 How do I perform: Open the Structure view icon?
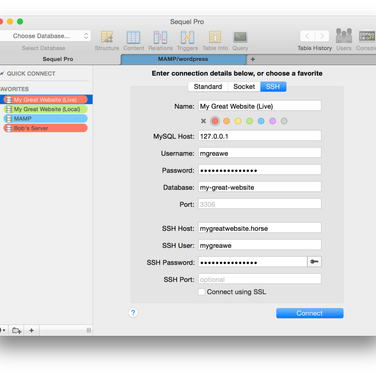107,37
